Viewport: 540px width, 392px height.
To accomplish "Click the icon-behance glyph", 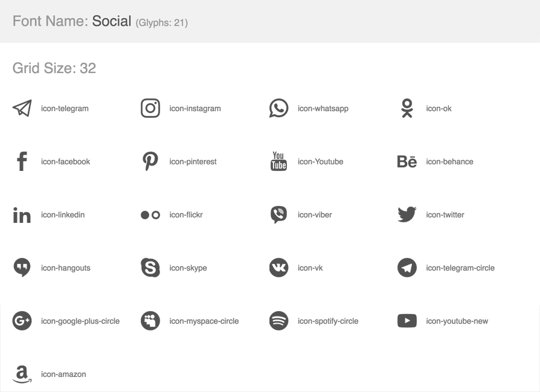I will pos(407,161).
